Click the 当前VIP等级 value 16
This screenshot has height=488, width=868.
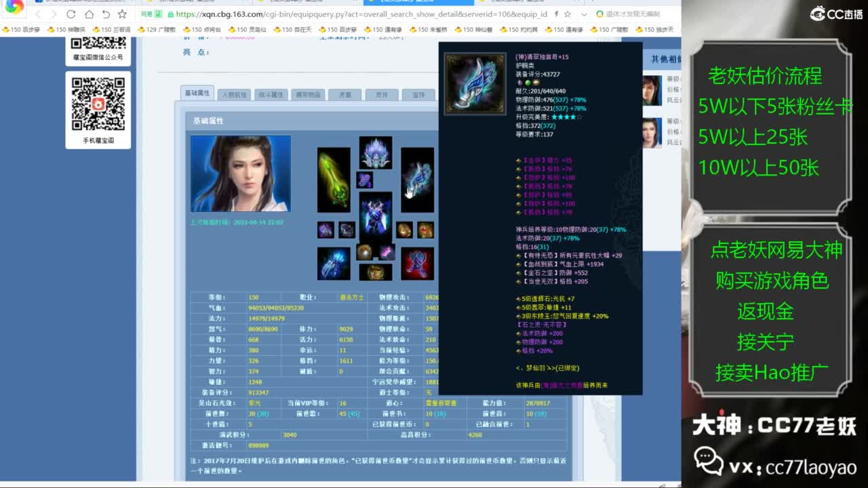[x=343, y=403]
